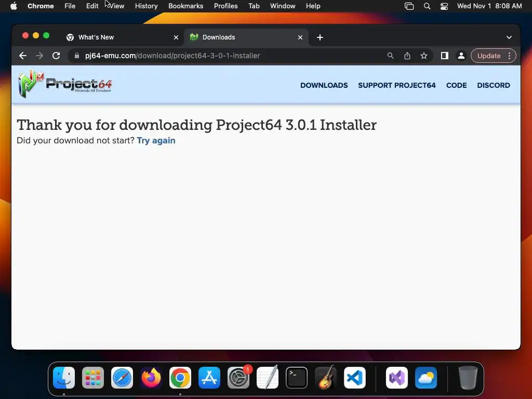The width and height of the screenshot is (532, 399).
Task: Open the Edit menu
Action: click(92, 6)
